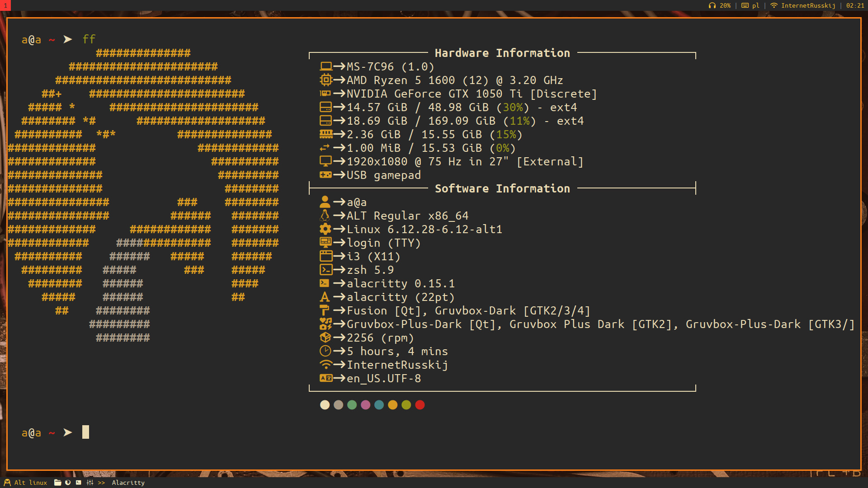868x488 pixels.
Task: Open terminal icon in bottom bar
Action: (x=79, y=483)
